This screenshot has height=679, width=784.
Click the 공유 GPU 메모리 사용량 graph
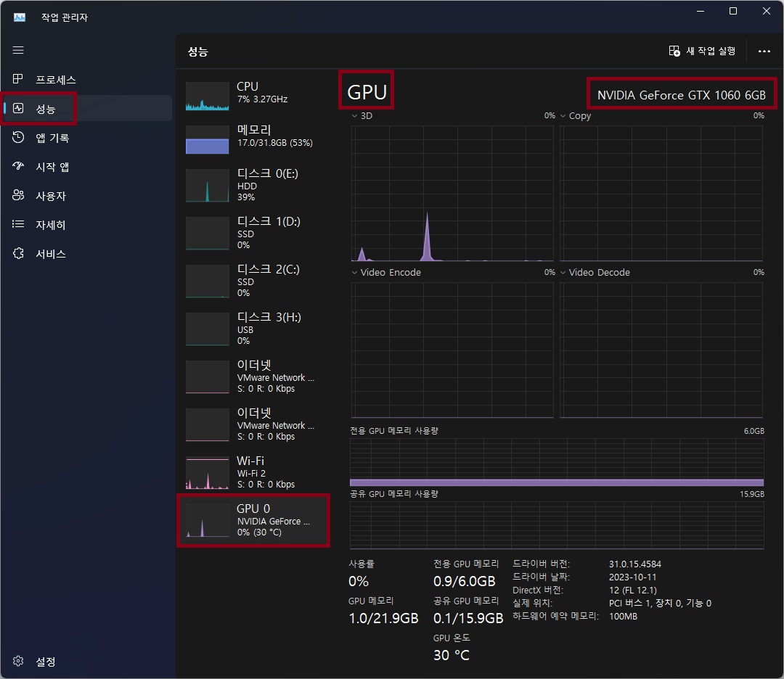tap(557, 525)
